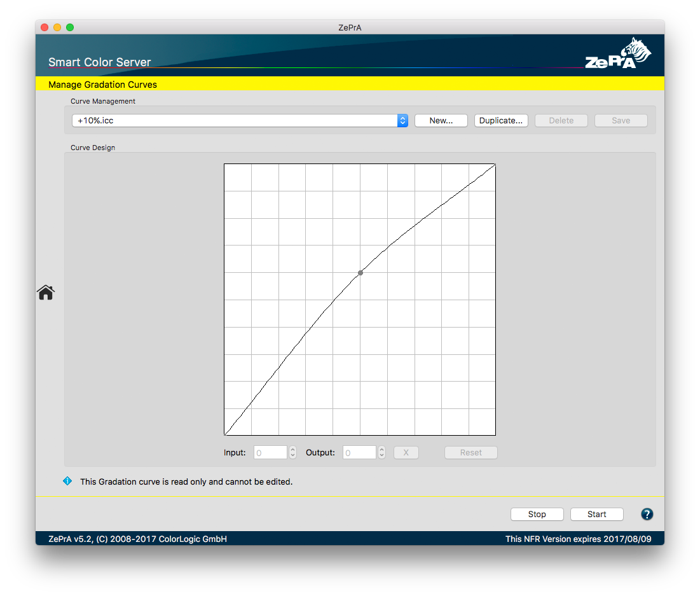The image size is (700, 596).
Task: Click the 'Curve Design' label
Action: pos(93,148)
